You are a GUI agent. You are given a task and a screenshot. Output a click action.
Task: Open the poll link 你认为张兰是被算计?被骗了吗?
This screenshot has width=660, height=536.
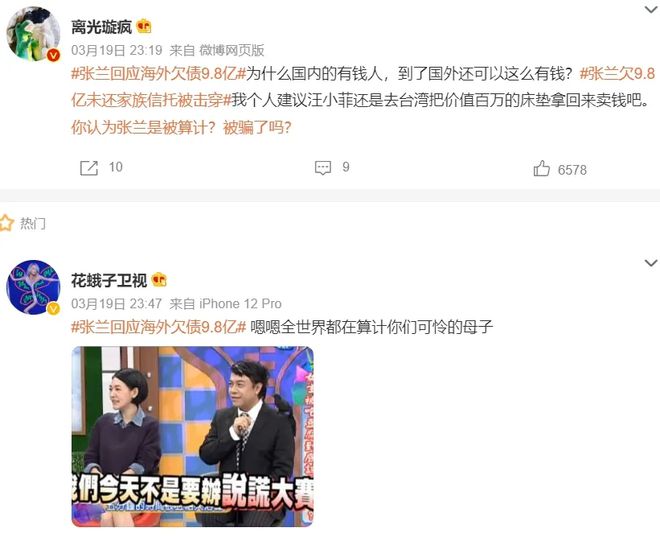181,127
